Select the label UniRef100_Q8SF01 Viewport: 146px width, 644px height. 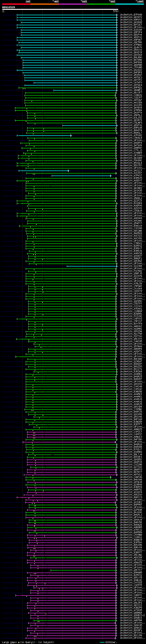click(x=131, y=125)
